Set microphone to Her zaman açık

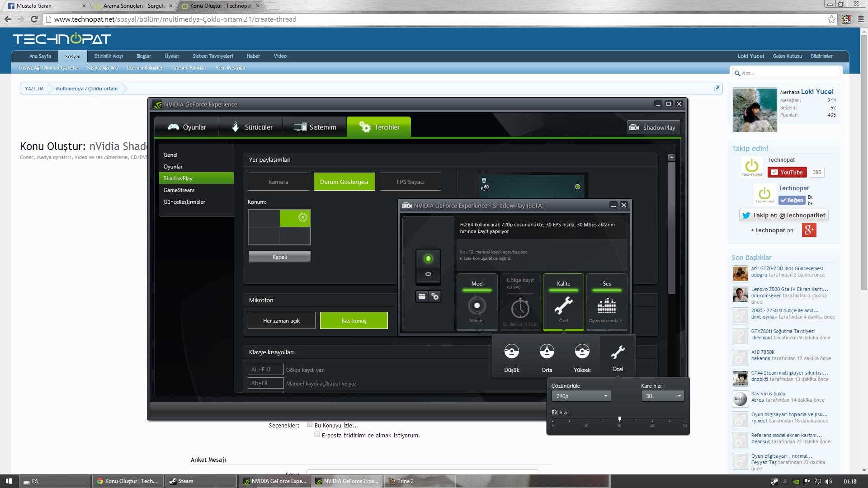click(282, 320)
